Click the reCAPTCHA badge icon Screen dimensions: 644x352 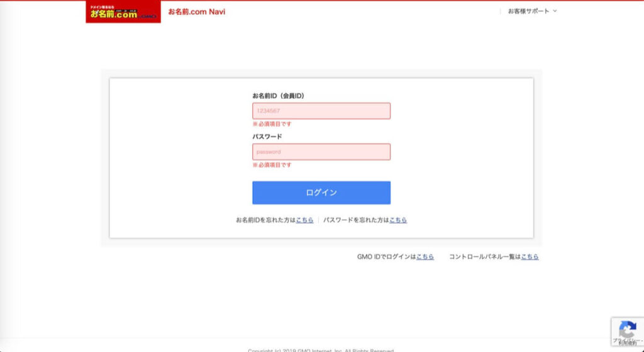(627, 329)
